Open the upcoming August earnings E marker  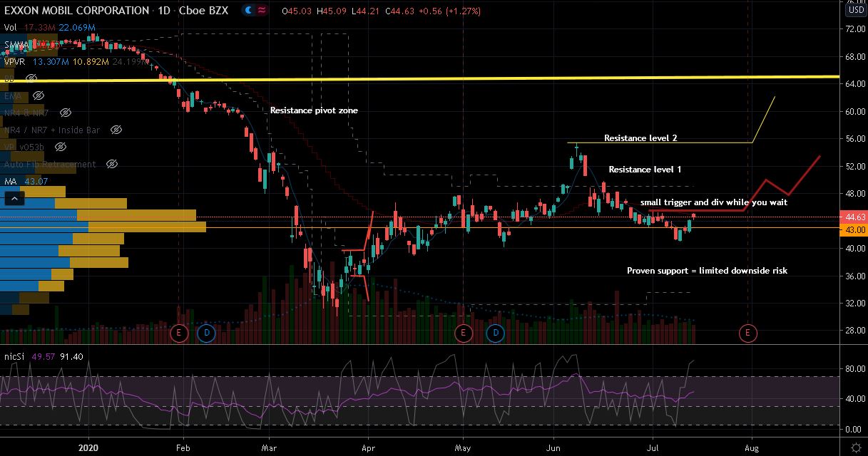[747, 333]
